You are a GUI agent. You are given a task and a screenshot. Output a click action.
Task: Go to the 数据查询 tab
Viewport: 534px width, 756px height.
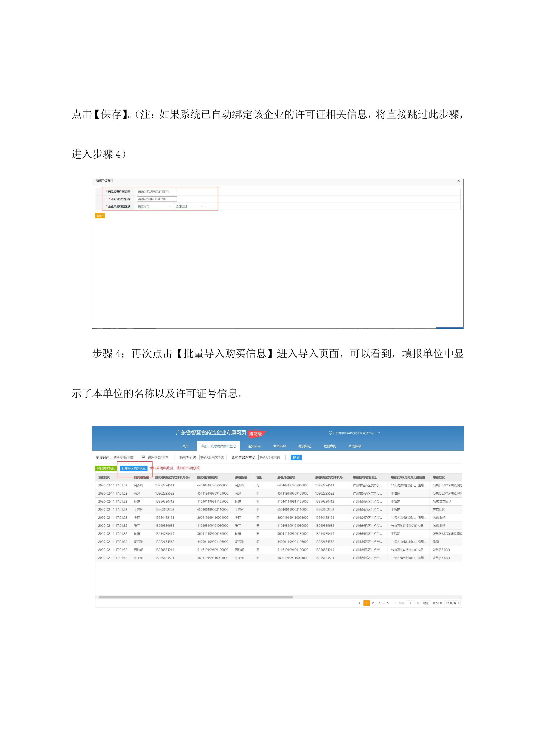point(330,446)
